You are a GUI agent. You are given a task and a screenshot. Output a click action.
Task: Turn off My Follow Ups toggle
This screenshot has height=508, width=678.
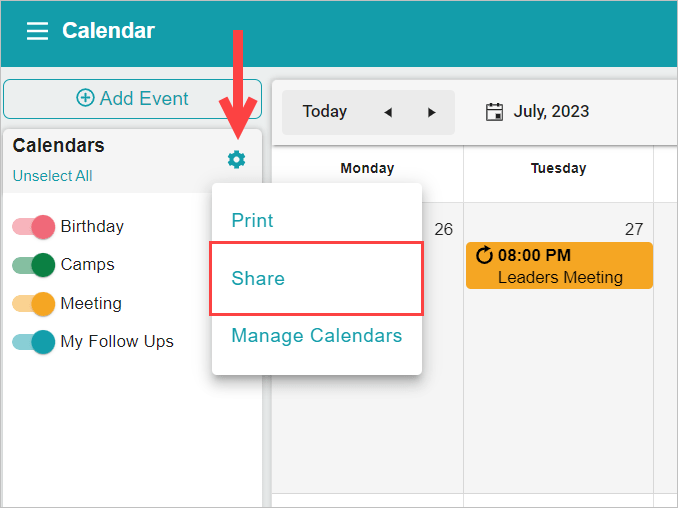pyautogui.click(x=34, y=342)
